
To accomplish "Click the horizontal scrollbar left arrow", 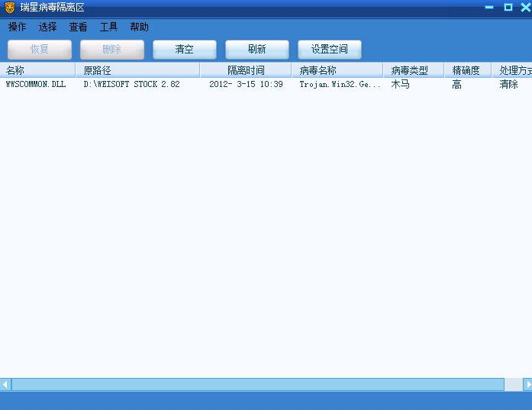I will click(x=5, y=385).
